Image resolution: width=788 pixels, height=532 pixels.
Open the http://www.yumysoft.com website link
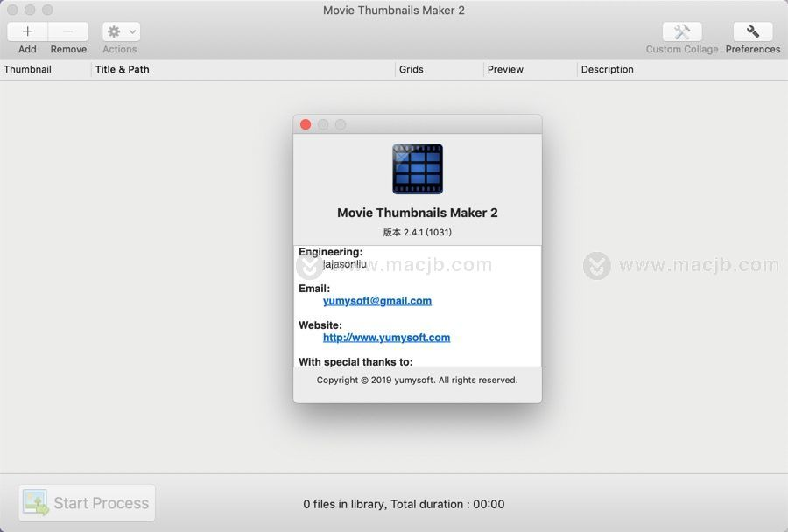(x=386, y=337)
